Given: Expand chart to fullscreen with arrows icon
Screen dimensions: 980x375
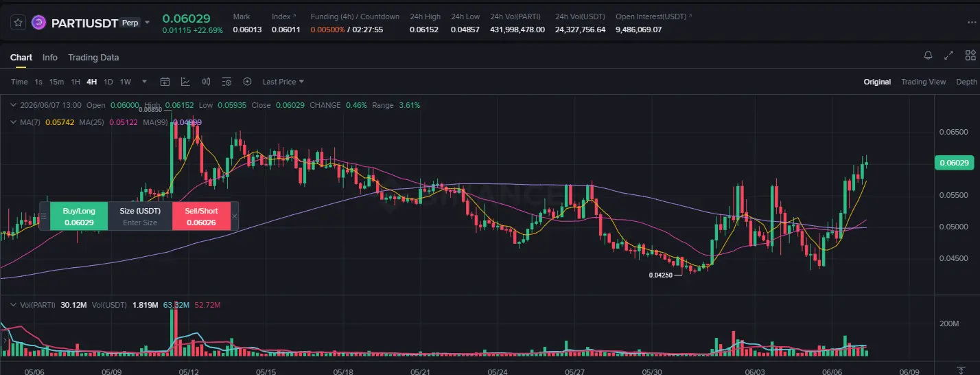Looking at the screenshot, I should click(x=949, y=56).
